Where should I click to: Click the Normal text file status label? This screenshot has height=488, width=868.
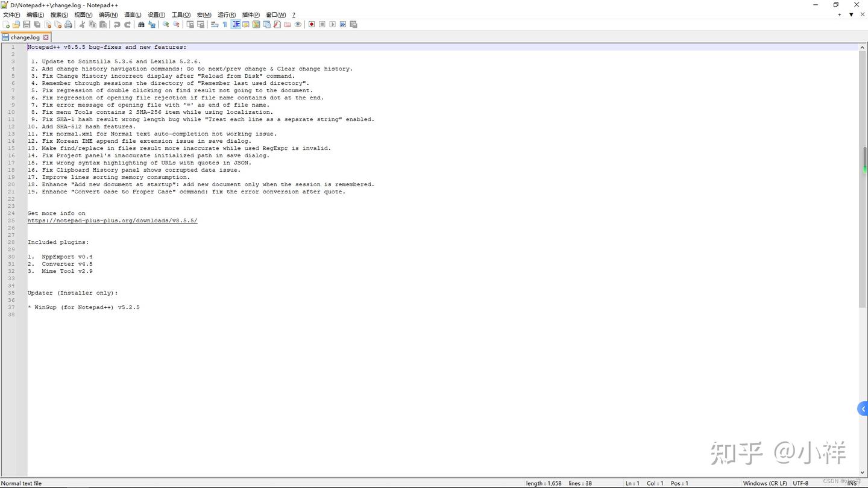(x=22, y=483)
